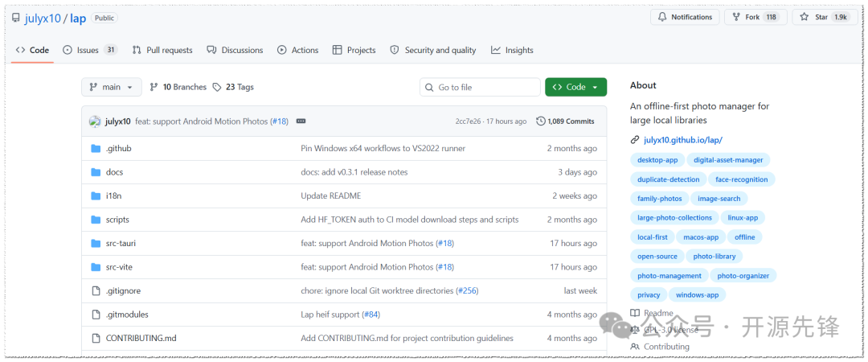This screenshot has width=868, height=362.
Task: Click the branch icon next to 10 Branches
Action: [154, 87]
